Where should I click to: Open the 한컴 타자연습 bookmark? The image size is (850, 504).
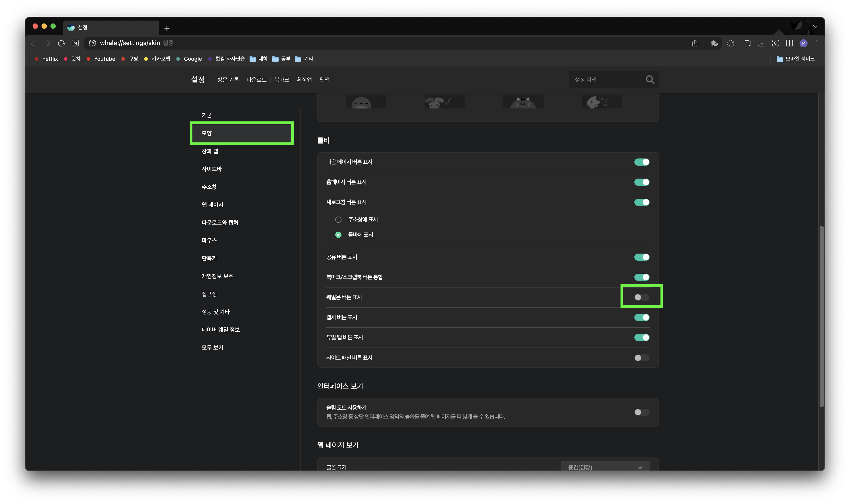click(226, 59)
